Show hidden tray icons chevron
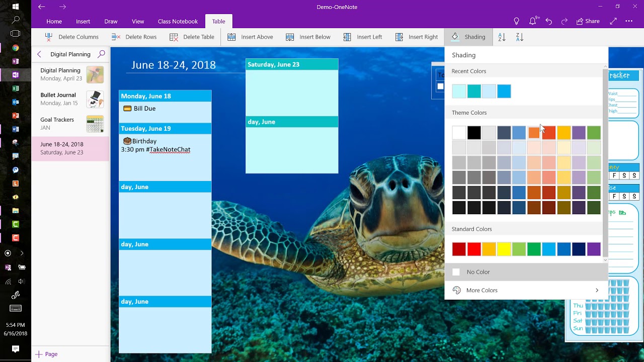The width and height of the screenshot is (644, 362). point(22,253)
